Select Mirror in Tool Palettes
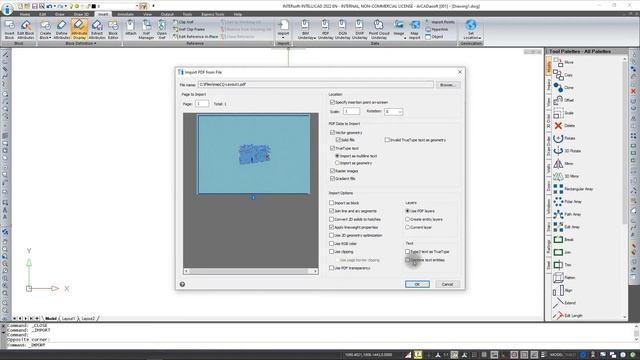This screenshot has height=360, width=640. click(564, 163)
